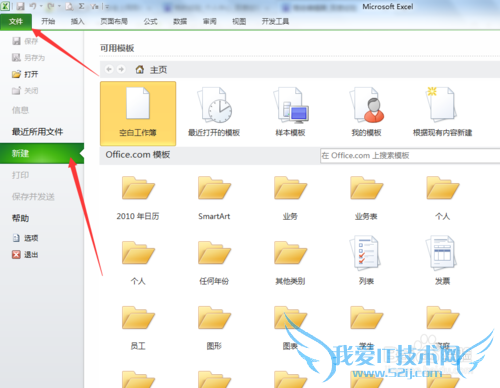The width and height of the screenshot is (500, 388).
Task: Click 另存为 (Save As) in sidebar
Action: click(28, 58)
